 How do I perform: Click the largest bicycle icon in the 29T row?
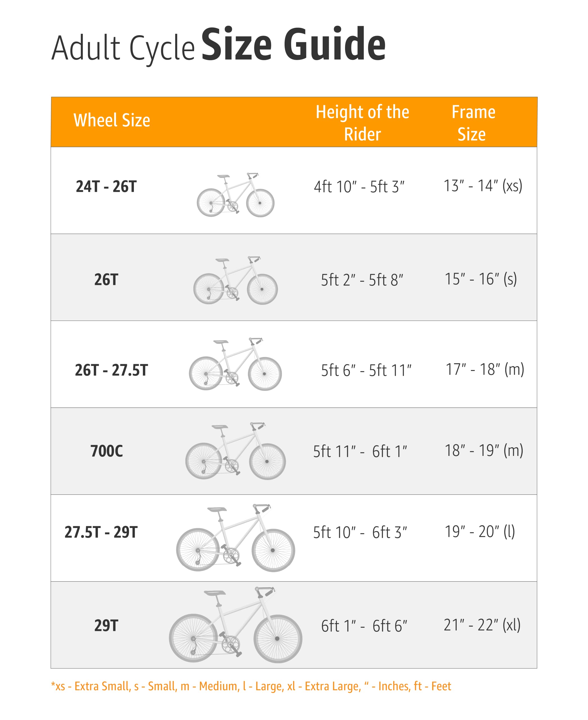[235, 625]
